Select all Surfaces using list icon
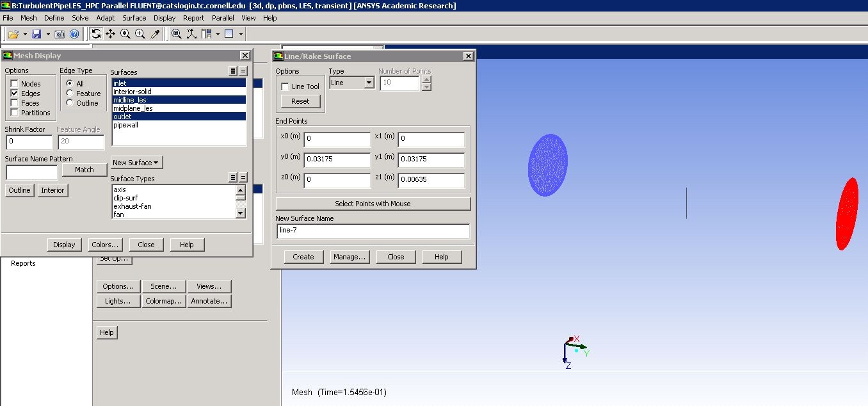868x406 pixels. point(233,72)
